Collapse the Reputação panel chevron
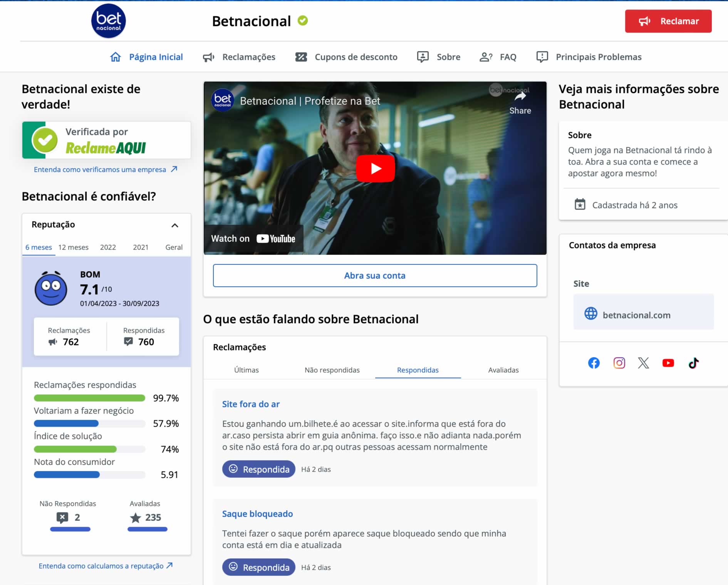Viewport: 728px width, 585px height. 174,225
